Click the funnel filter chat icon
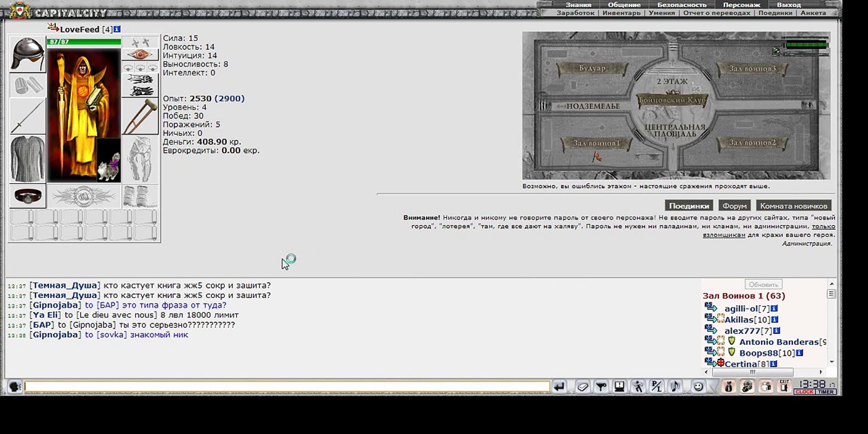Screen dimensions: 868x434 coord(601,387)
